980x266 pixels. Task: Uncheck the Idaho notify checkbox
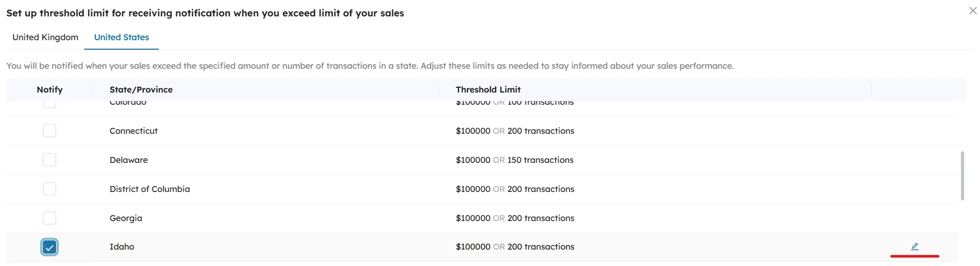(49, 247)
